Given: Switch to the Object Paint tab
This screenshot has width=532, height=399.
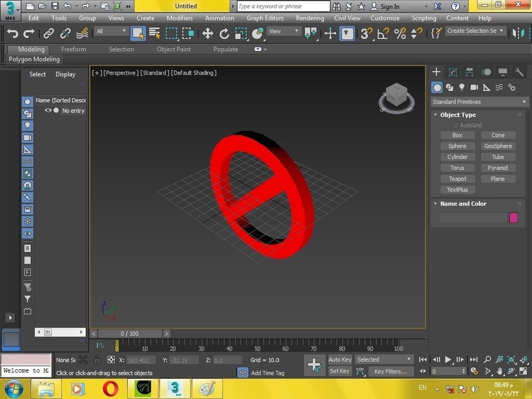Looking at the screenshot, I should point(174,49).
